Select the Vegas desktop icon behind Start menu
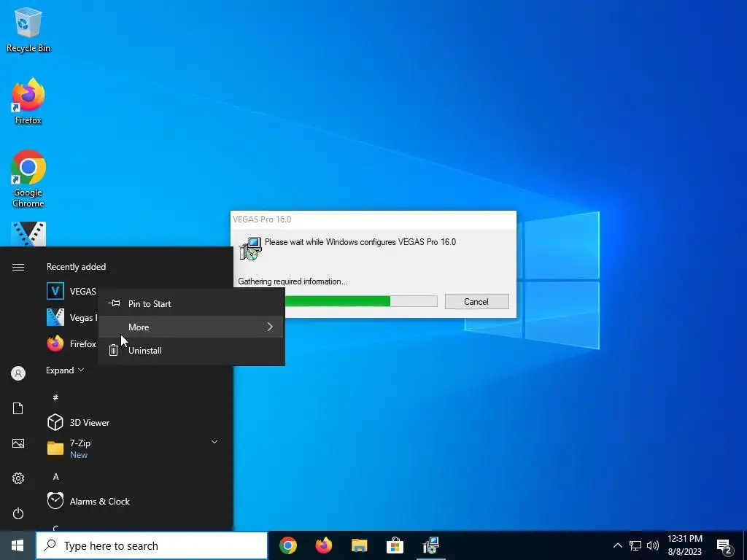The width and height of the screenshot is (747, 560). click(x=28, y=234)
